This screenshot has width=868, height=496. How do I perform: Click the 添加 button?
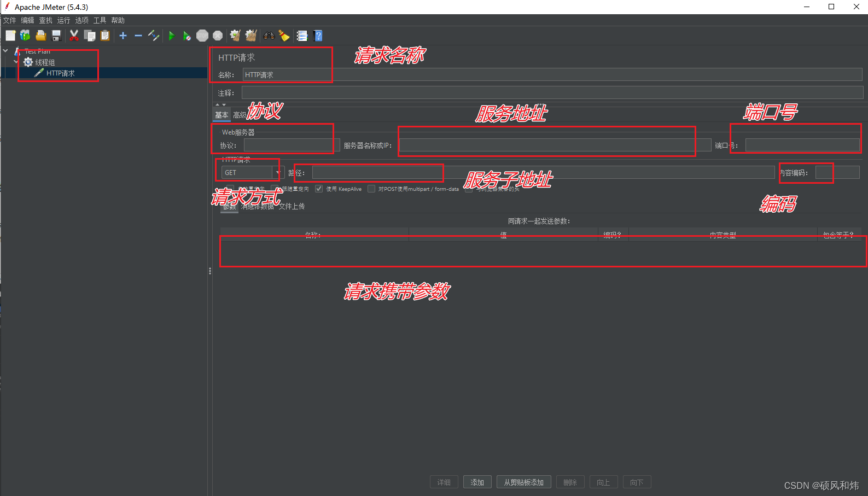pos(477,482)
